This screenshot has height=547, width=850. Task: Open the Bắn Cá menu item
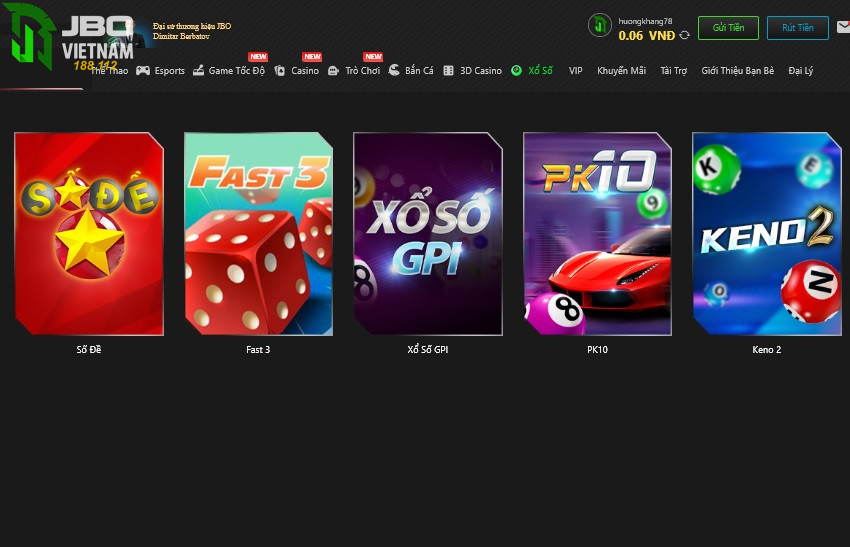pos(419,70)
